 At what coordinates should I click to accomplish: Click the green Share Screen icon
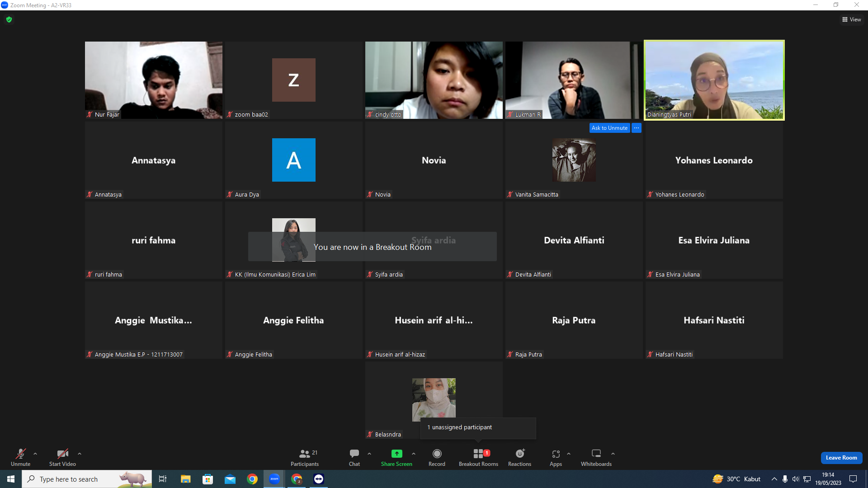[396, 454]
